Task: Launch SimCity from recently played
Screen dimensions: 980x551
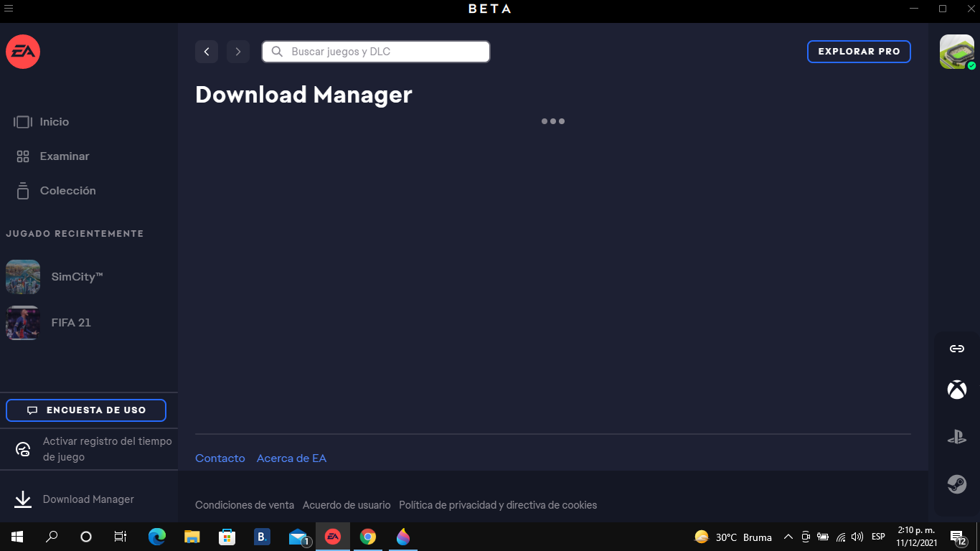Action: pyautogui.click(x=55, y=277)
